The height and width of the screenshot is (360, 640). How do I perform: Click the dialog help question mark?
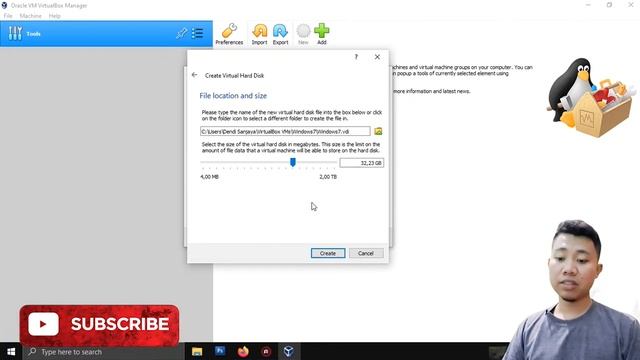pyautogui.click(x=356, y=57)
